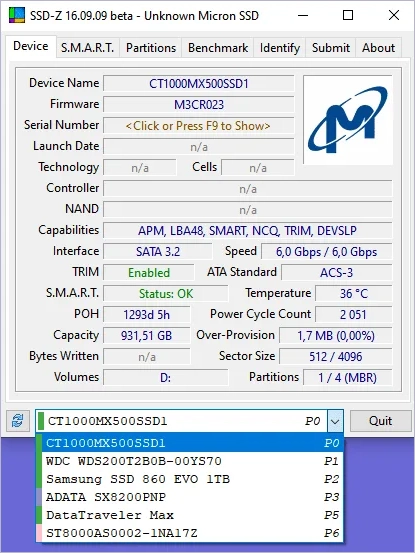Click the NAND n/a field
Viewport: 415px width, 553px height.
click(248, 210)
